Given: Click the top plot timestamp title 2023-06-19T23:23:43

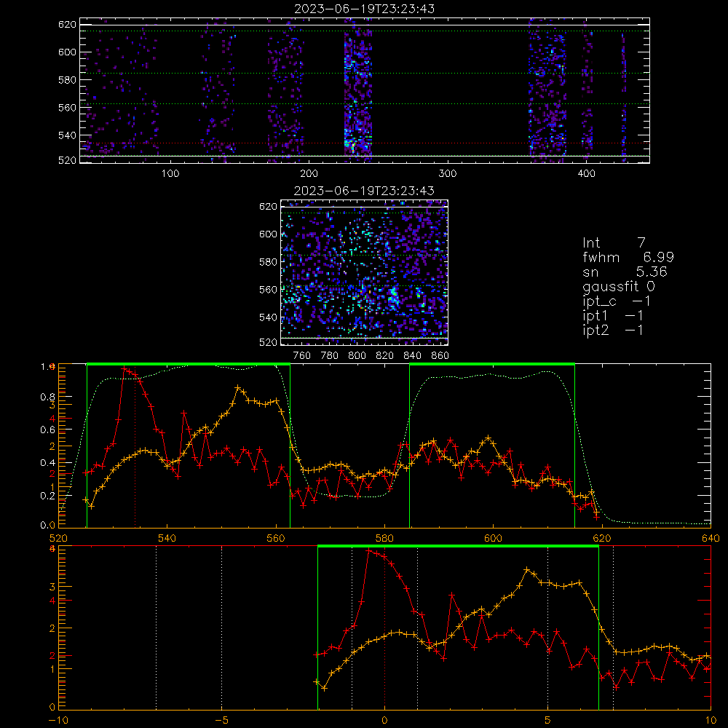Looking at the screenshot, I should pos(365,9).
